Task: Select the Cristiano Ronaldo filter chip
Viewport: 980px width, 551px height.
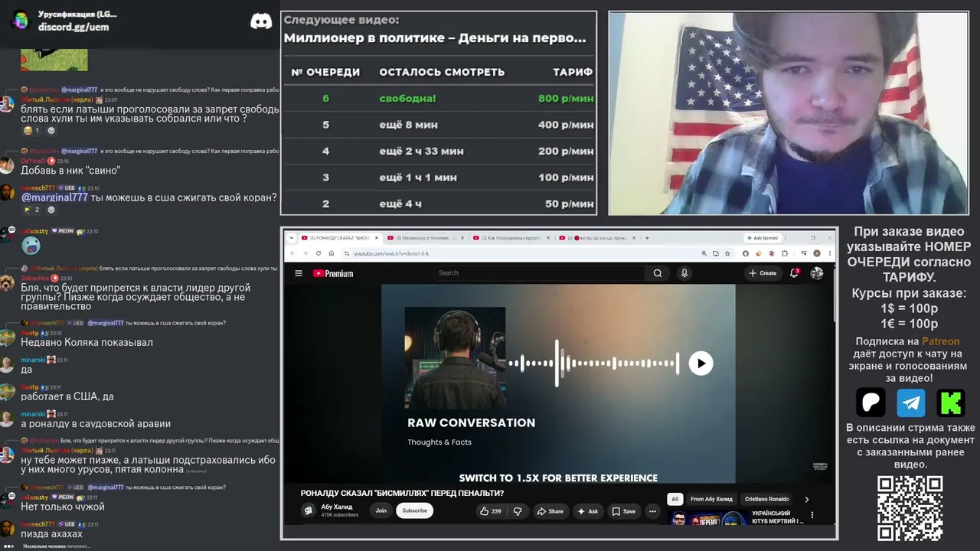Action: (767, 499)
